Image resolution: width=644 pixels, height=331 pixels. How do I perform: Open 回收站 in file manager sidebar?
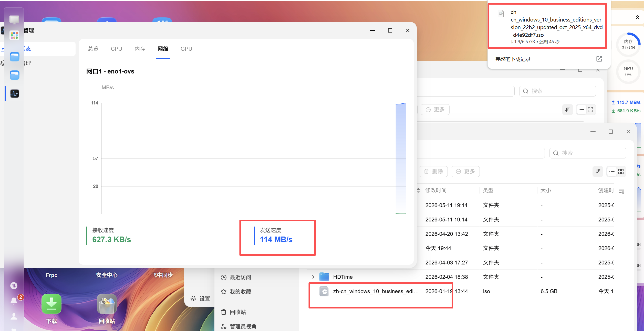click(x=233, y=312)
